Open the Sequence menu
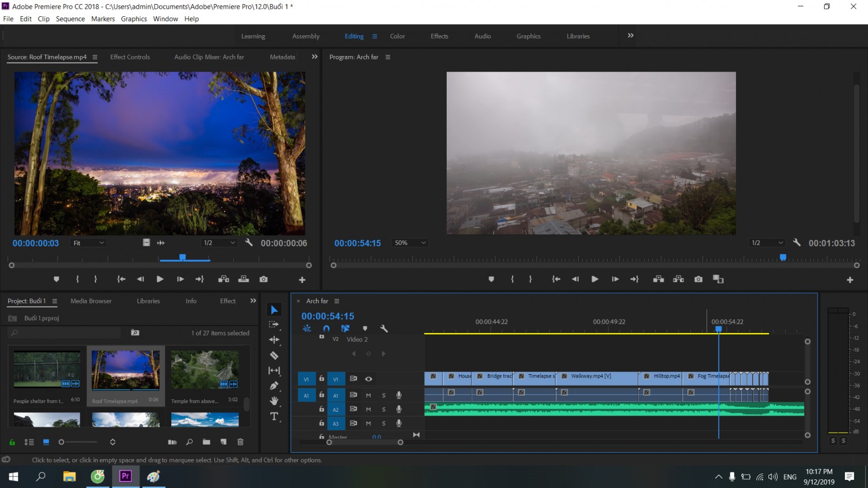The width and height of the screenshot is (868, 488). click(70, 19)
